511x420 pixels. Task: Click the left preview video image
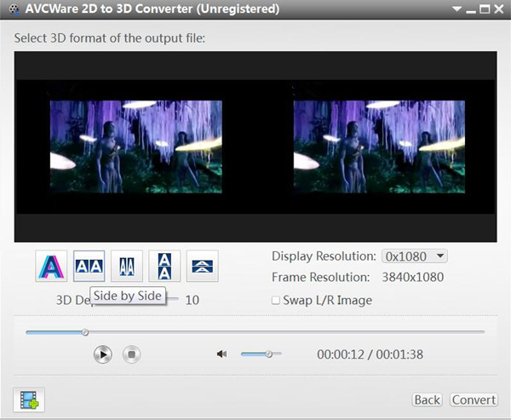136,147
